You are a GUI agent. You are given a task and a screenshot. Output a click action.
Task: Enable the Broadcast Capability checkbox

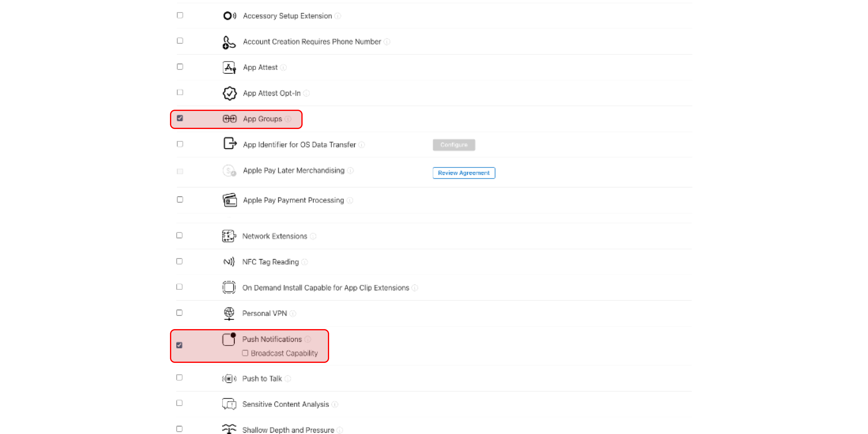coord(245,353)
